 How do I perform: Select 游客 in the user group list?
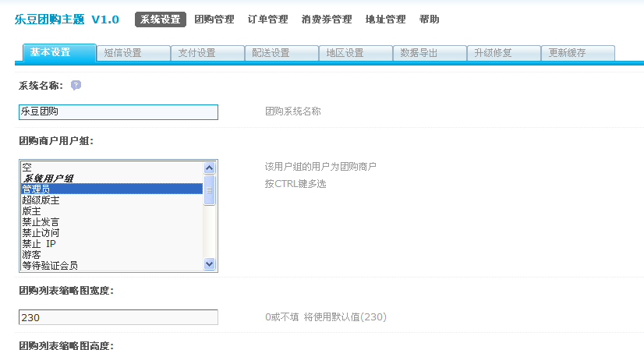click(111, 255)
